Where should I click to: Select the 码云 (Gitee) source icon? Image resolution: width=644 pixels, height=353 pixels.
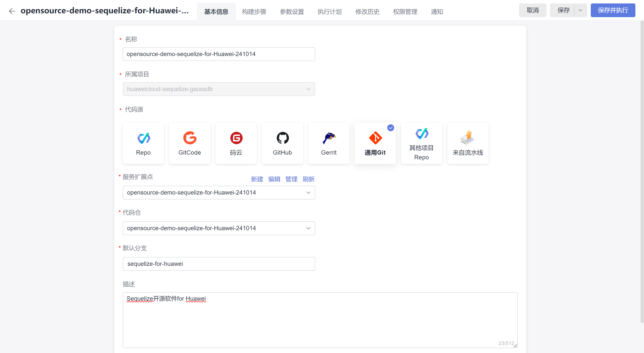[x=236, y=143]
